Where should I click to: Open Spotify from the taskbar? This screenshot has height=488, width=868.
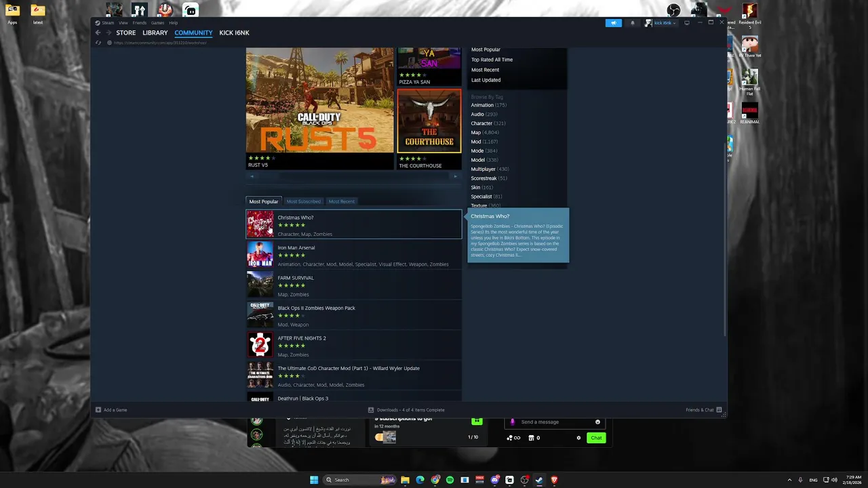(450, 480)
